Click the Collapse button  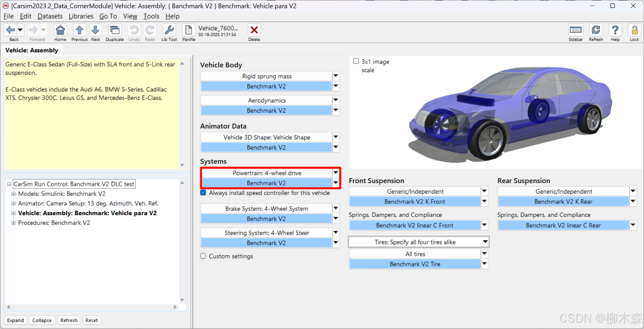[42, 320]
